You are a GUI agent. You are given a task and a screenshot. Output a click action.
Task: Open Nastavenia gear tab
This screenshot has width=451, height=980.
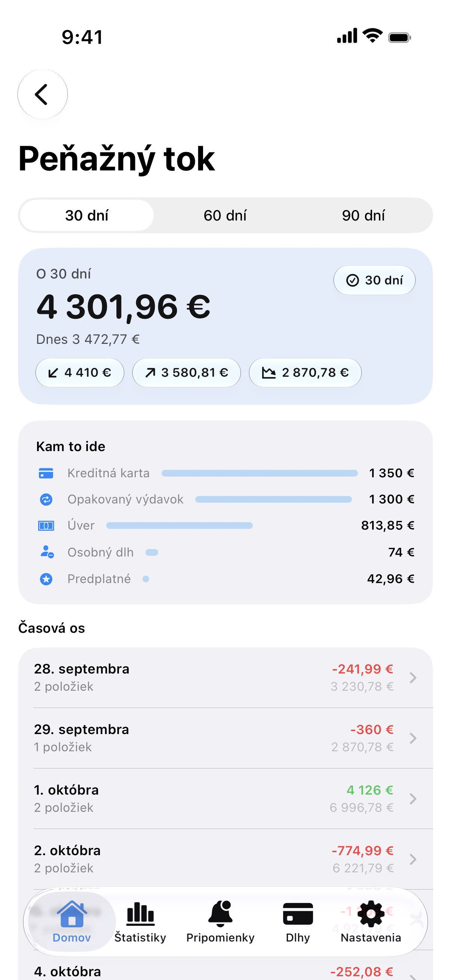(x=371, y=921)
